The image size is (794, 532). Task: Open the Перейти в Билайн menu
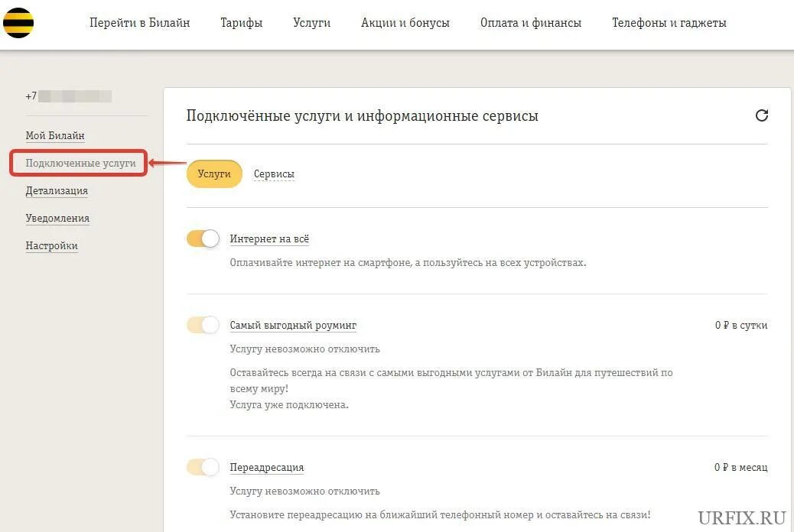point(140,23)
